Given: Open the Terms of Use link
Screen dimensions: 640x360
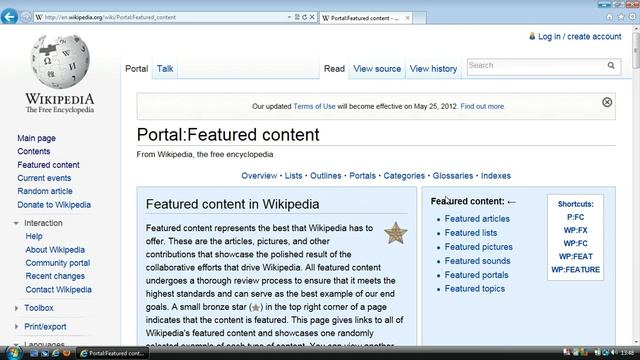Looking at the screenshot, I should pyautogui.click(x=314, y=106).
